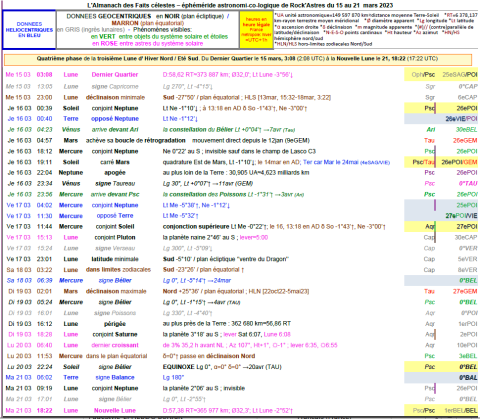Screen dimensions: 480x419
Task: Click the "DONNEES GEOCENTRIQUES" heading
Action: pos(108,16)
